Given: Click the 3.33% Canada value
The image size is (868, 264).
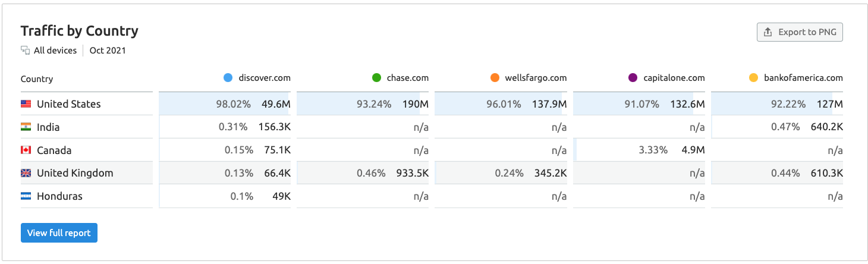Looking at the screenshot, I should (653, 150).
